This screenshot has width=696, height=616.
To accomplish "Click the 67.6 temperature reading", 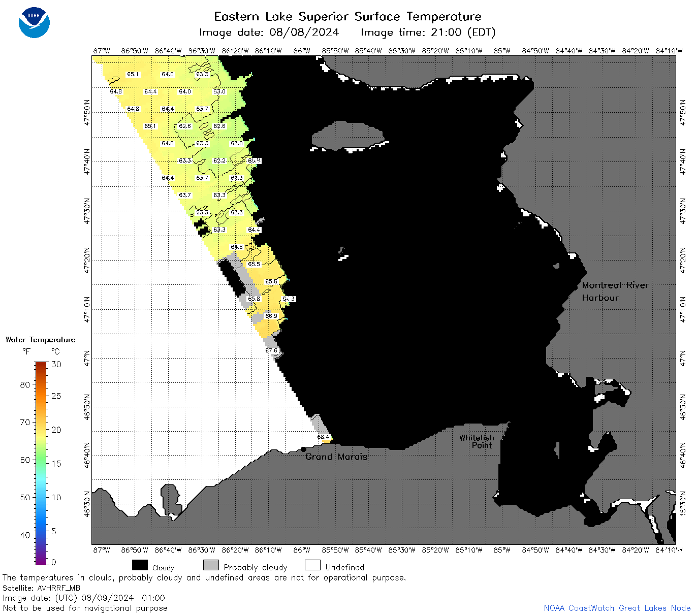I will tap(271, 350).
